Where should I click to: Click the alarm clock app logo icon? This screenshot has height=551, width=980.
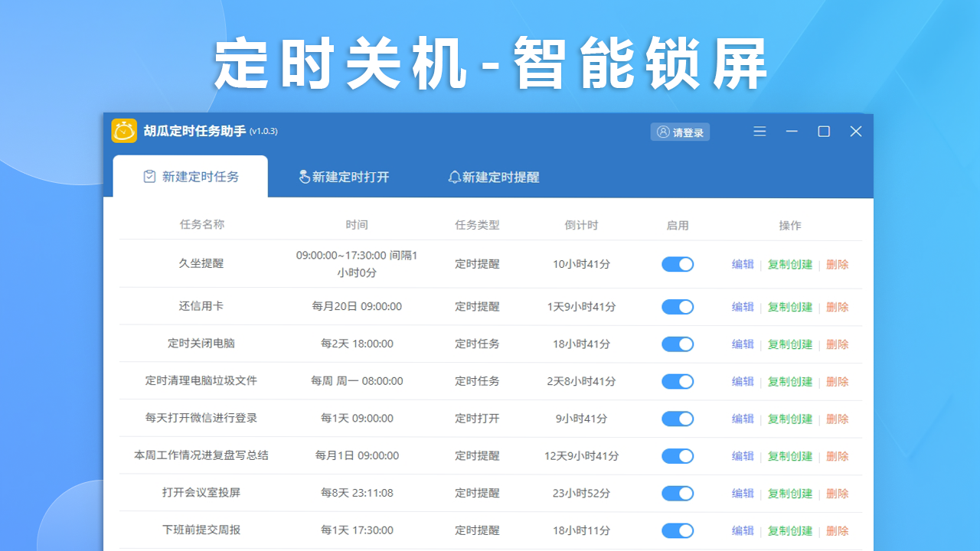point(122,131)
